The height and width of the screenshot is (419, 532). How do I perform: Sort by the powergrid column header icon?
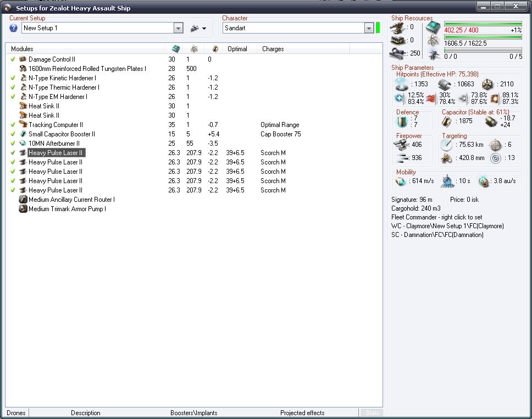(x=194, y=48)
